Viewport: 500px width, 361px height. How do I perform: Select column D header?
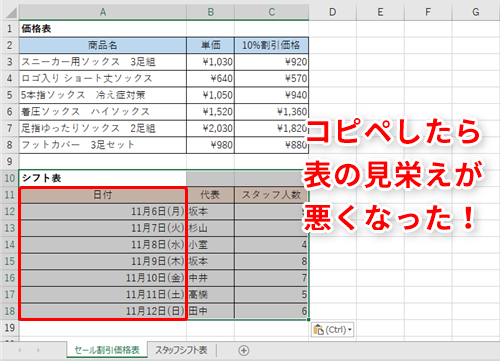click(x=332, y=12)
